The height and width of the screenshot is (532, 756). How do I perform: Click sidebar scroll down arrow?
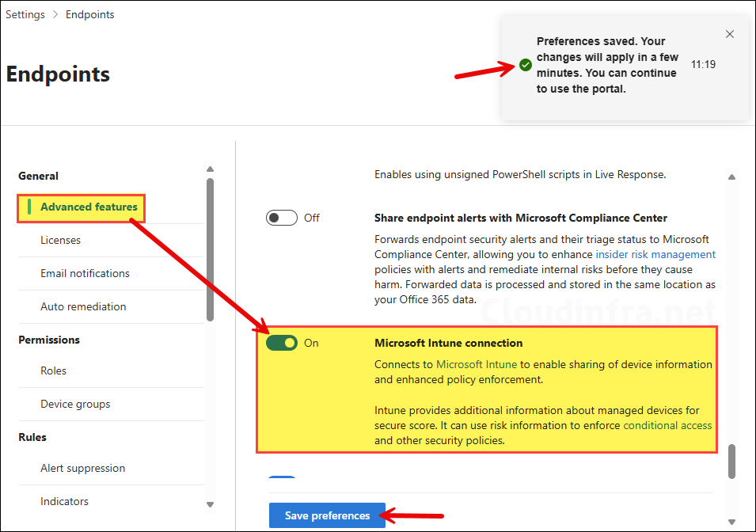(x=210, y=504)
